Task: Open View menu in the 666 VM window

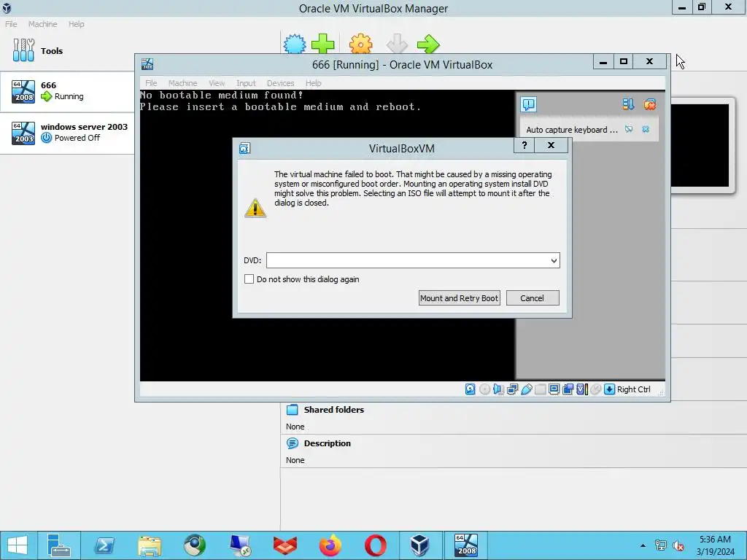Action: pos(217,83)
